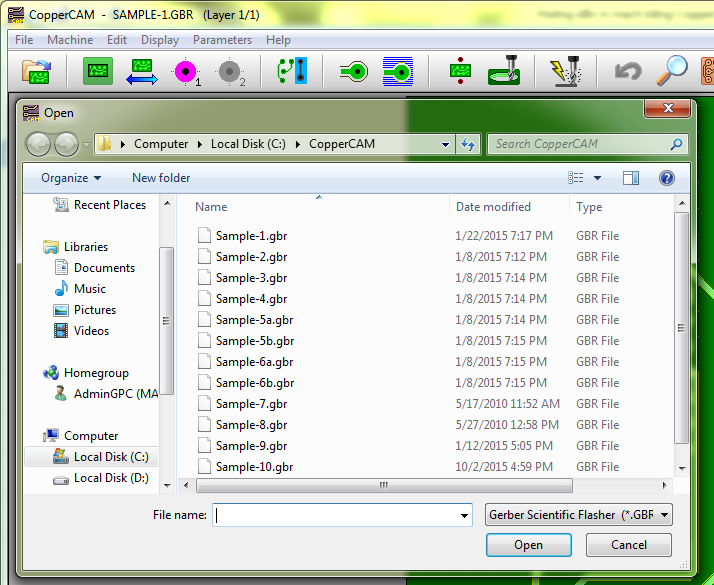Click the change view icon
The image size is (714, 585).
coord(576,178)
